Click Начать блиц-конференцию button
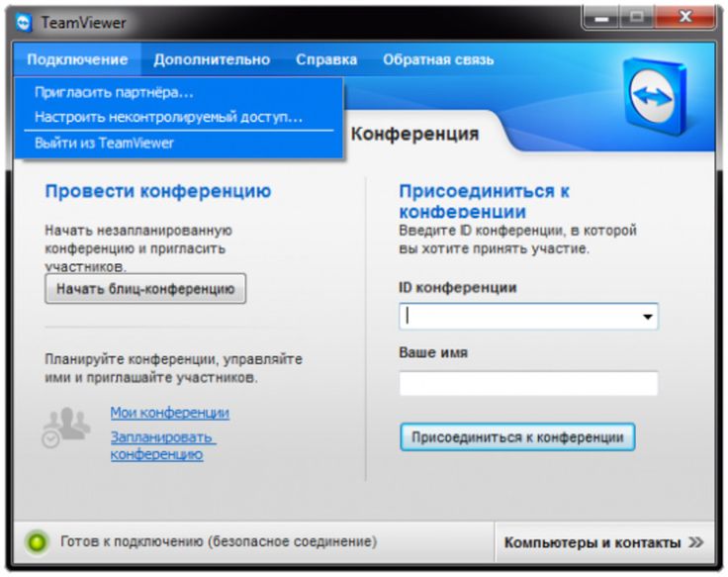Image resolution: width=728 pixels, height=577 pixels. tap(145, 289)
